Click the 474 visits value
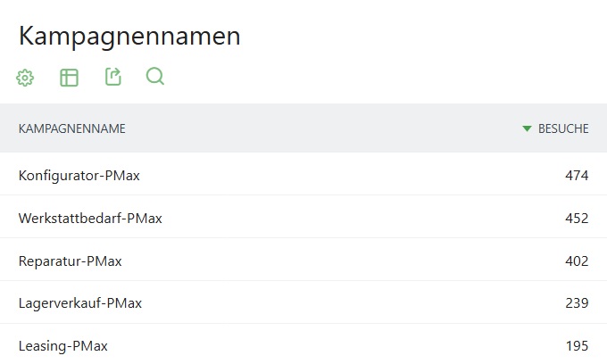 577,176
